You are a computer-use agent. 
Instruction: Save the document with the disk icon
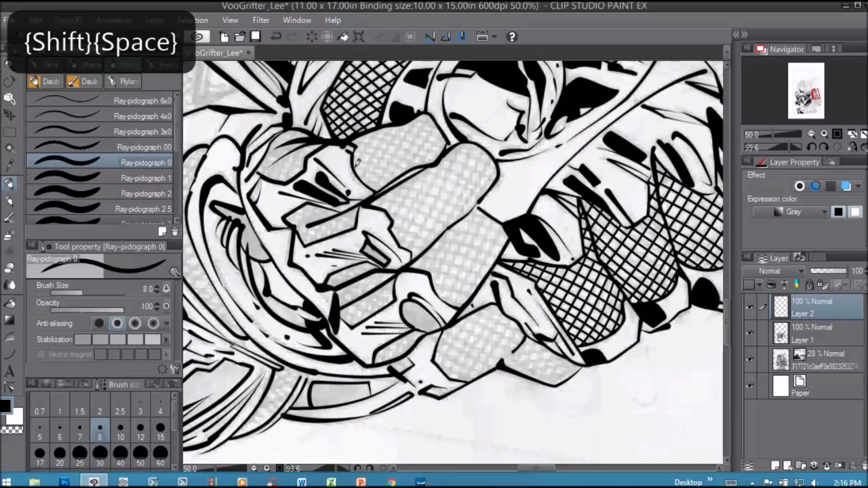point(256,37)
